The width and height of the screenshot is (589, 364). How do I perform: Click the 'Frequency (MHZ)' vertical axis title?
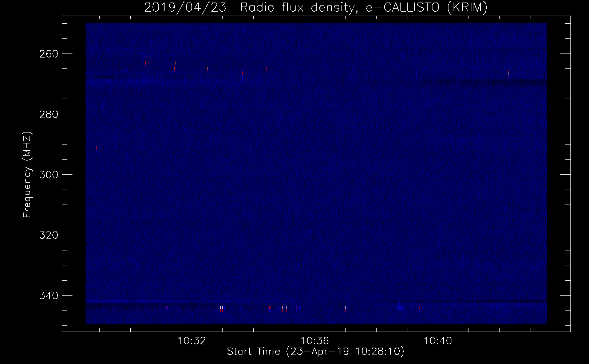pos(27,174)
